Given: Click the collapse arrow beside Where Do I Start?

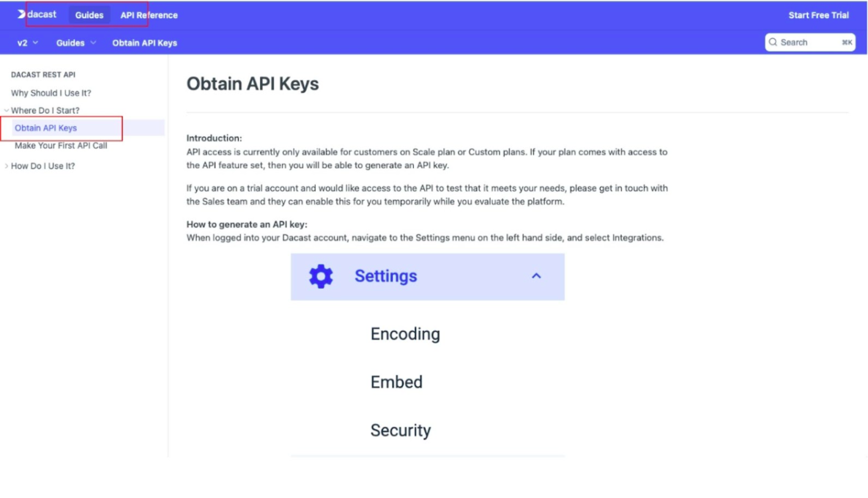Looking at the screenshot, I should (6, 110).
